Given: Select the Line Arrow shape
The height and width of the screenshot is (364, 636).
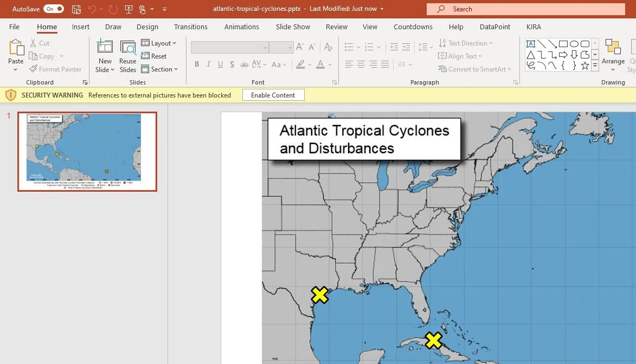Looking at the screenshot, I should tap(553, 44).
